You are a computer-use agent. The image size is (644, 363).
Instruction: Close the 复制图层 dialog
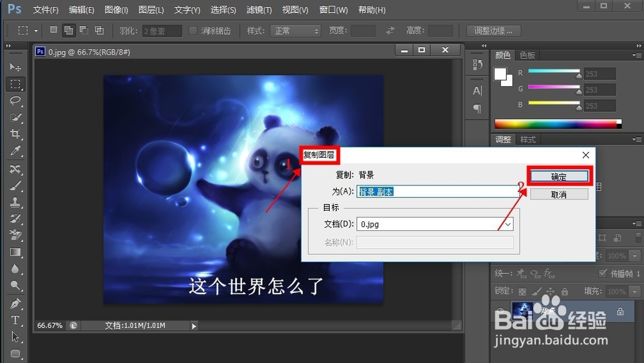[585, 155]
